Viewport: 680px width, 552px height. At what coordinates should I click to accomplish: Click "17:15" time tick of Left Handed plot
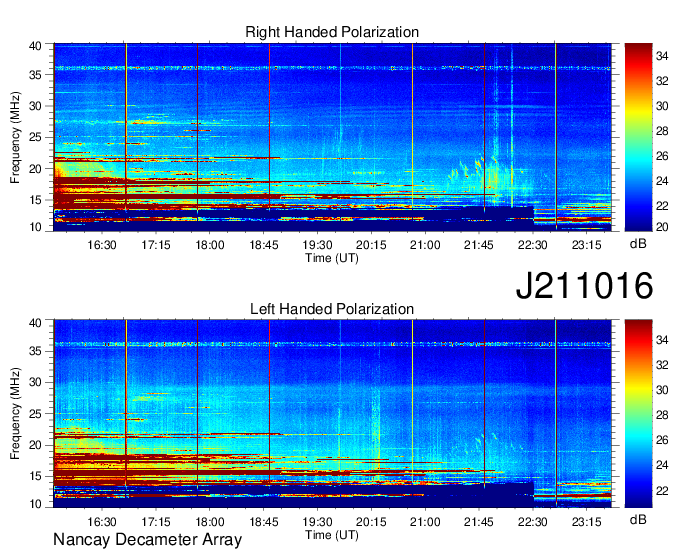pyautogui.click(x=156, y=522)
